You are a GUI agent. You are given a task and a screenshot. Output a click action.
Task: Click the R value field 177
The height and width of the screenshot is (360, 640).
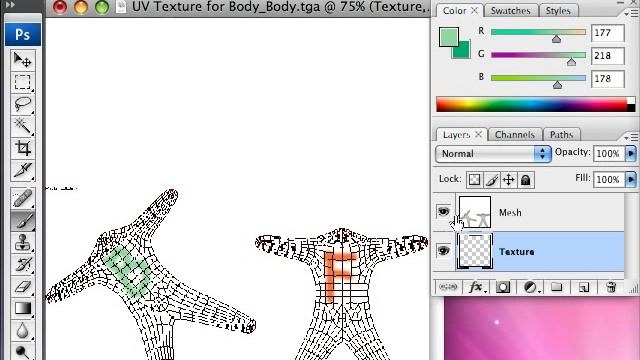tap(608, 33)
